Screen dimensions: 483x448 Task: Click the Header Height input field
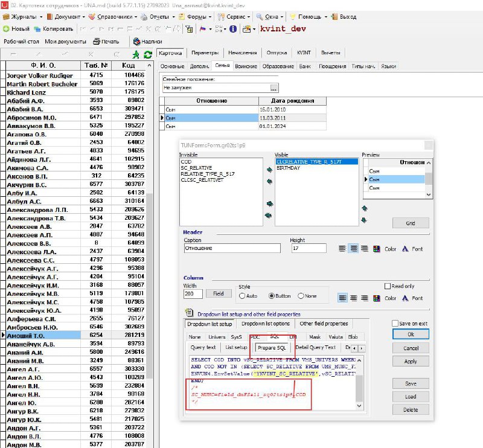coord(309,248)
